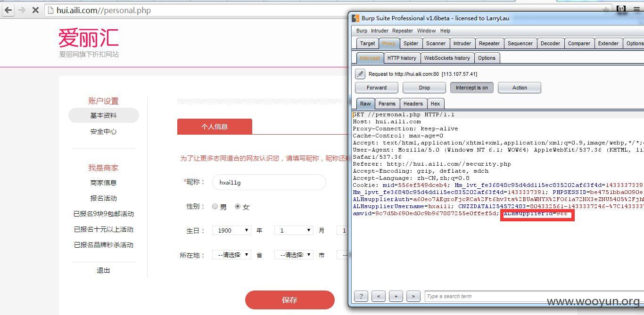Open the Action dropdown button in Burp

[520, 88]
